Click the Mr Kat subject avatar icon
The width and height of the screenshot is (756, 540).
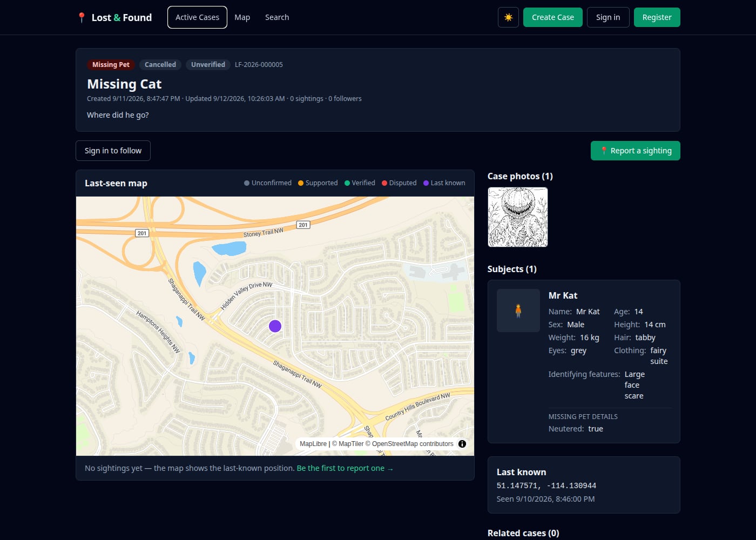[518, 310]
